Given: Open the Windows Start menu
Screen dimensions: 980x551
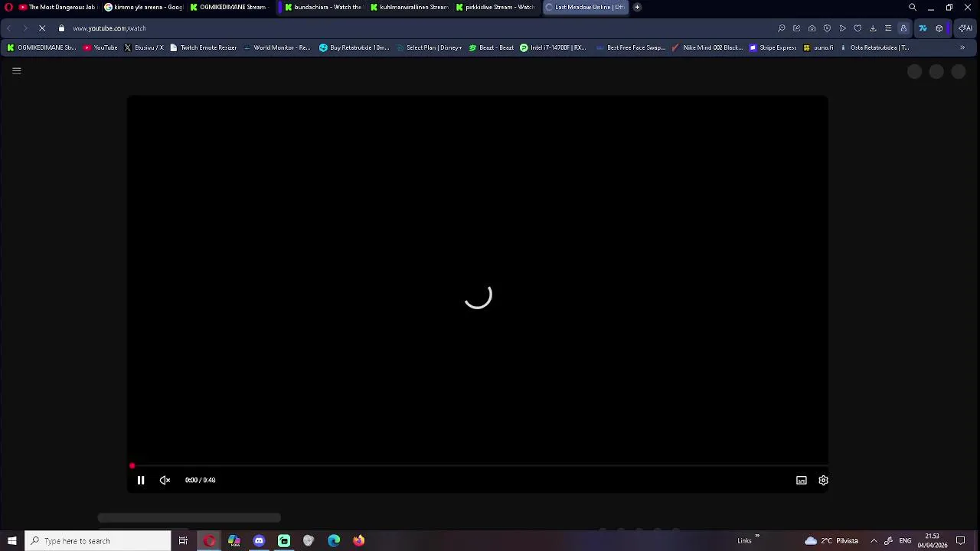Looking at the screenshot, I should 11,541.
